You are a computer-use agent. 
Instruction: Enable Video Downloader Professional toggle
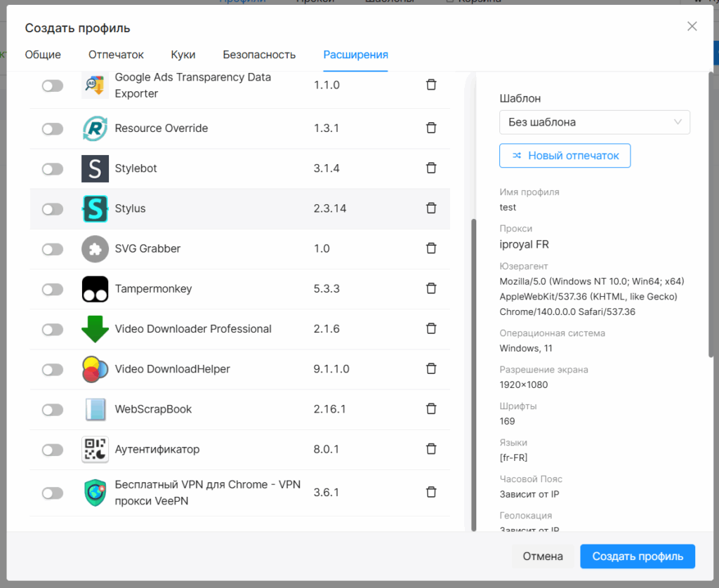pyautogui.click(x=53, y=330)
